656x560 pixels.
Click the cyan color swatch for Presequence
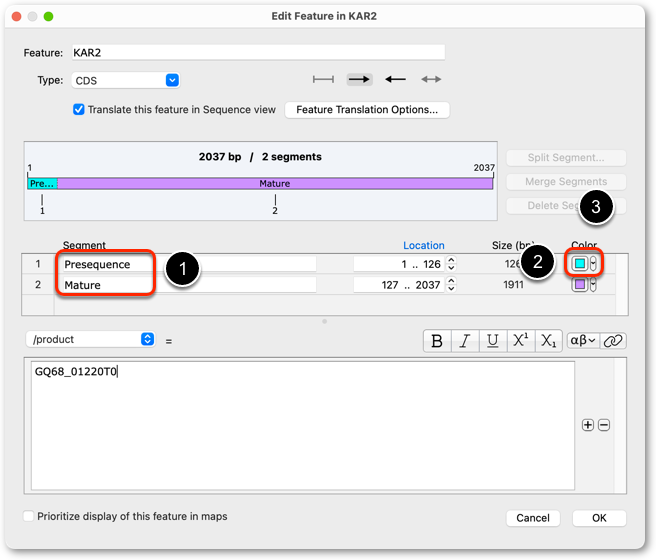580,264
